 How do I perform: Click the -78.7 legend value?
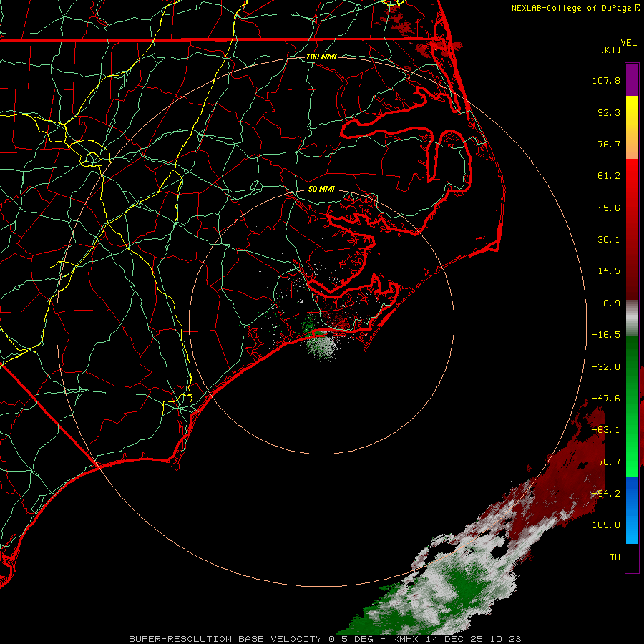point(606,462)
